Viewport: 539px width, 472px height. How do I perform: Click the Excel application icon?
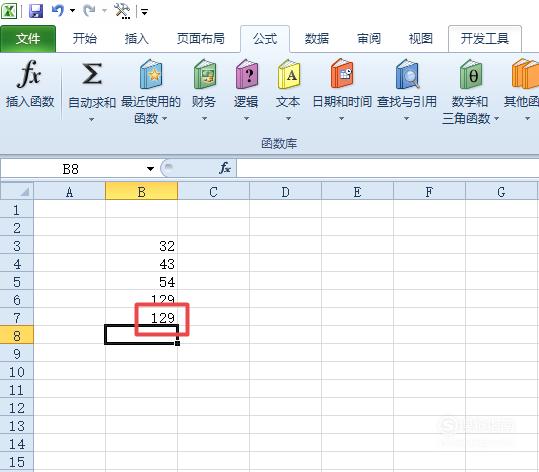(x=9, y=11)
